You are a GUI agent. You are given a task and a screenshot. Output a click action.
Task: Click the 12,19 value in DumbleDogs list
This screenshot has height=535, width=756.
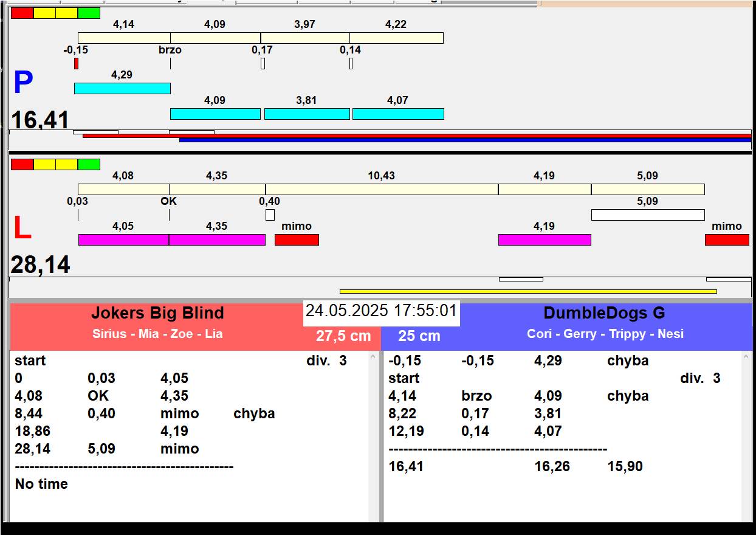tap(406, 431)
